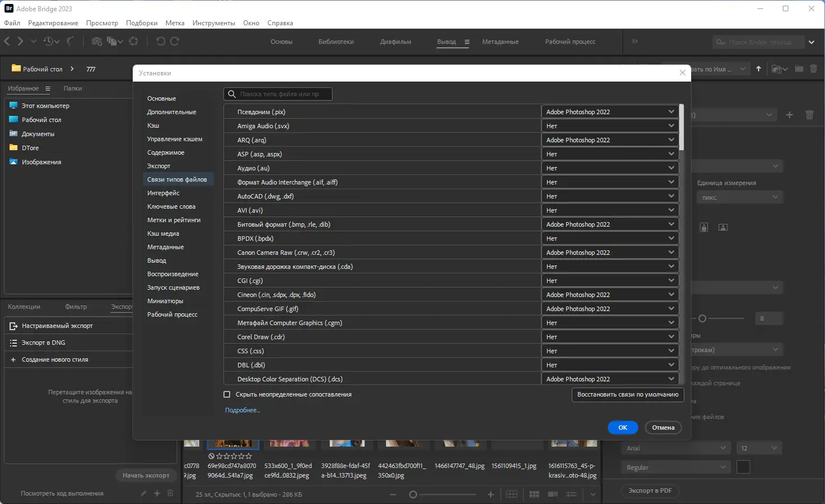The image size is (825, 504).
Task: Click the rotate counterclockwise icon
Action: (x=160, y=41)
